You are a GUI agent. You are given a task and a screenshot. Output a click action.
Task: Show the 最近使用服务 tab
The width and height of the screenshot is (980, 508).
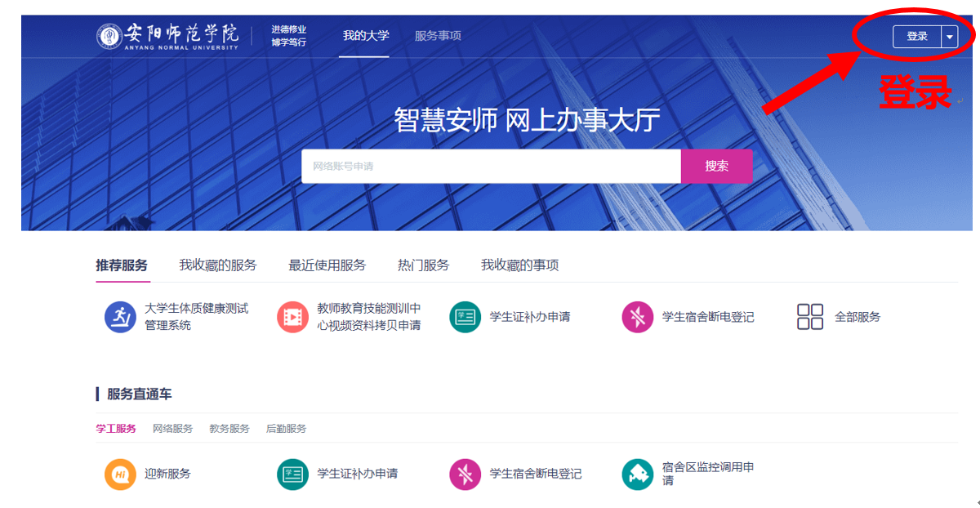pyautogui.click(x=327, y=265)
